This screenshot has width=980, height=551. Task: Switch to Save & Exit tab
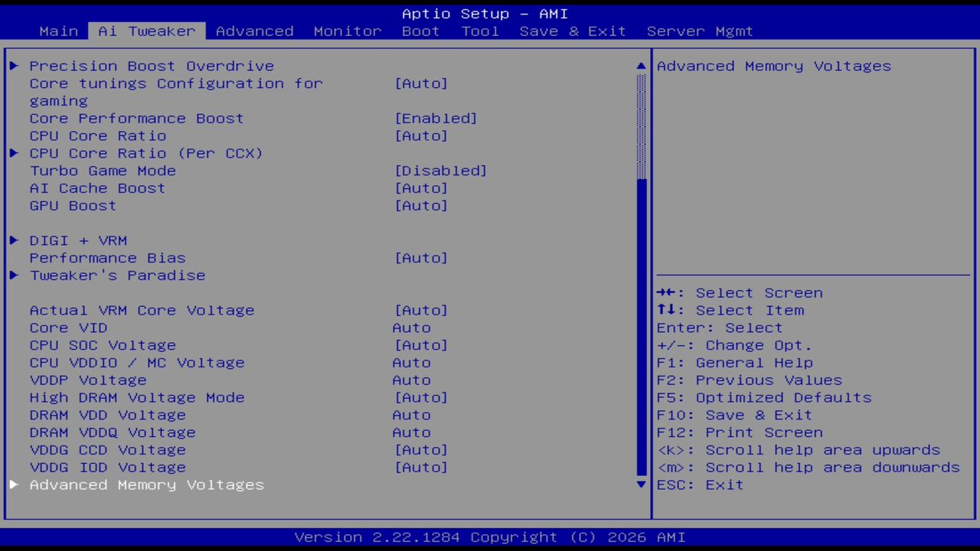573,31
